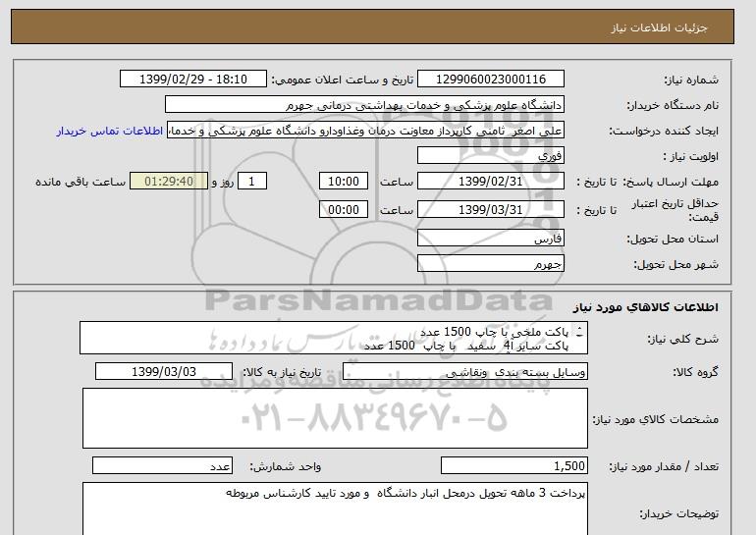Click the نام دستگاه خریدار label
The height and width of the screenshot is (535, 756).
click(x=673, y=105)
